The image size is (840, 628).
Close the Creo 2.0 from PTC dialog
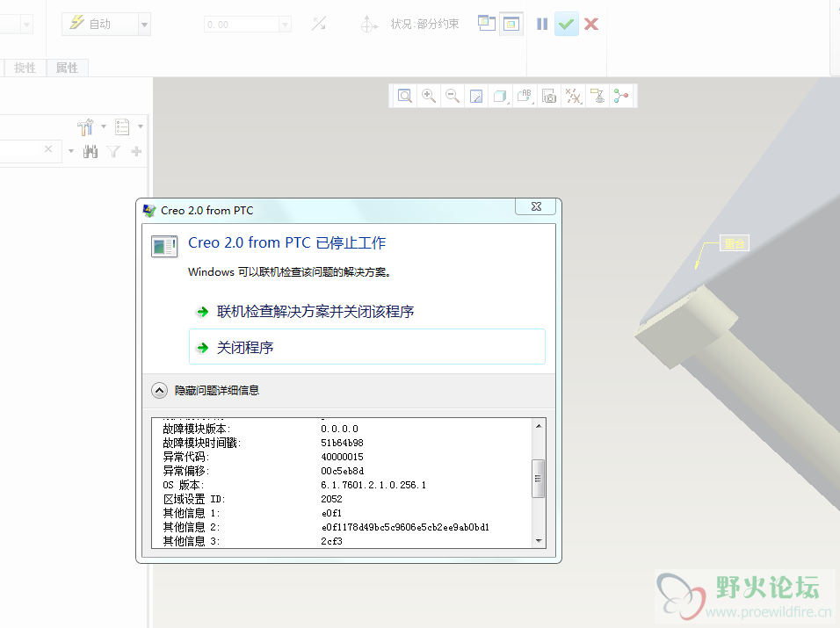coord(536,206)
